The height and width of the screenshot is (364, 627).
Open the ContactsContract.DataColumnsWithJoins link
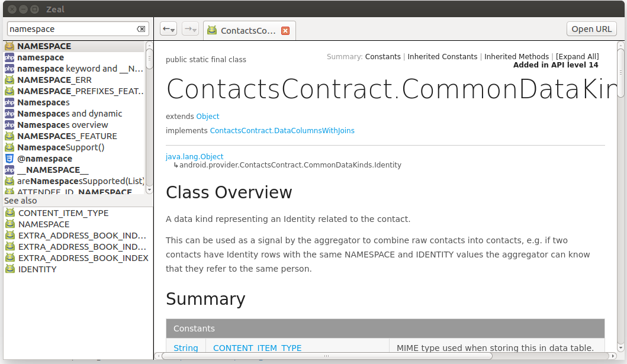click(x=282, y=130)
